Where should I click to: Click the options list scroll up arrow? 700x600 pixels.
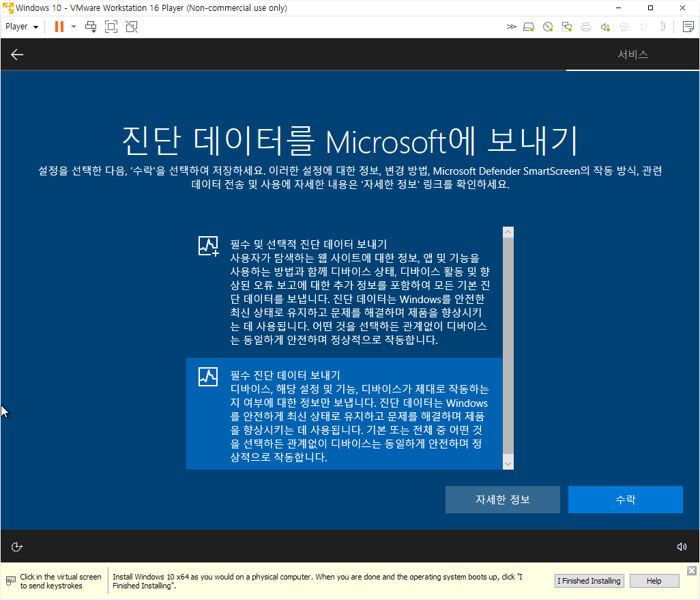[x=508, y=232]
